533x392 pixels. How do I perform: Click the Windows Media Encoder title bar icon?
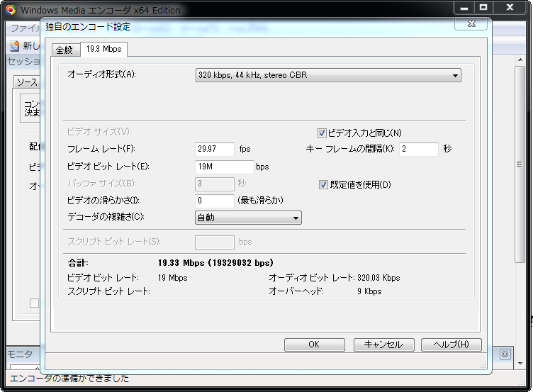[11, 10]
